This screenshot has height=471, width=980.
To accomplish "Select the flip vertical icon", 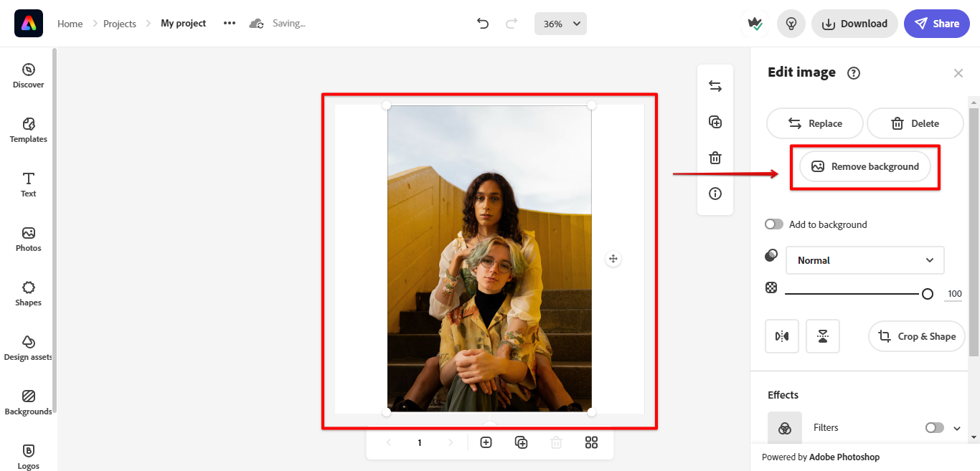I will (822, 336).
